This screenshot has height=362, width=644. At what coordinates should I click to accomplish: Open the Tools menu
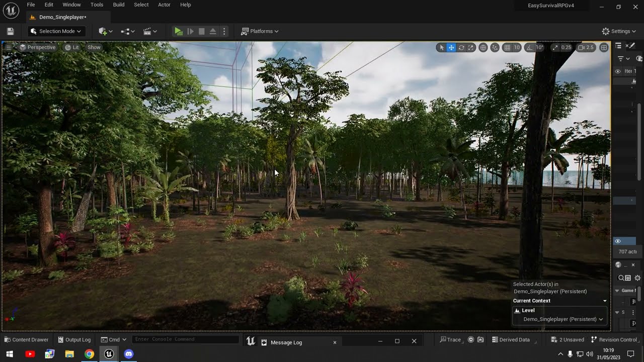coord(97,5)
